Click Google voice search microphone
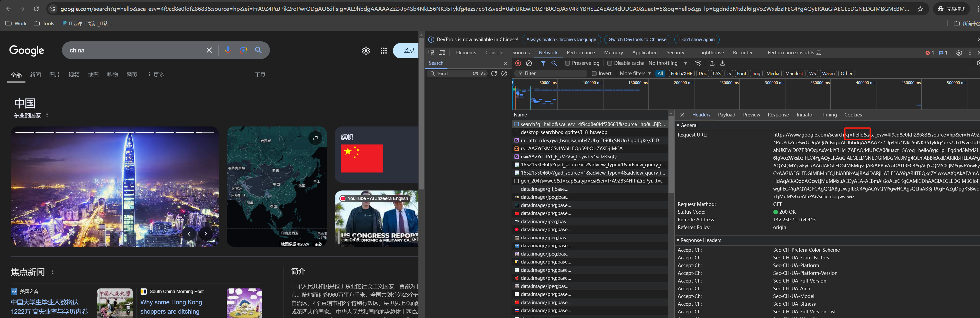 click(x=227, y=50)
